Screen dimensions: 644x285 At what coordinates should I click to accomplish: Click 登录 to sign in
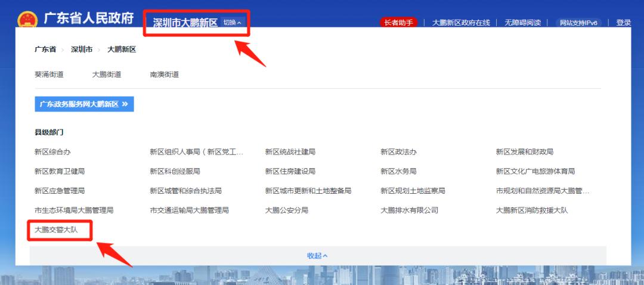[x=624, y=23]
